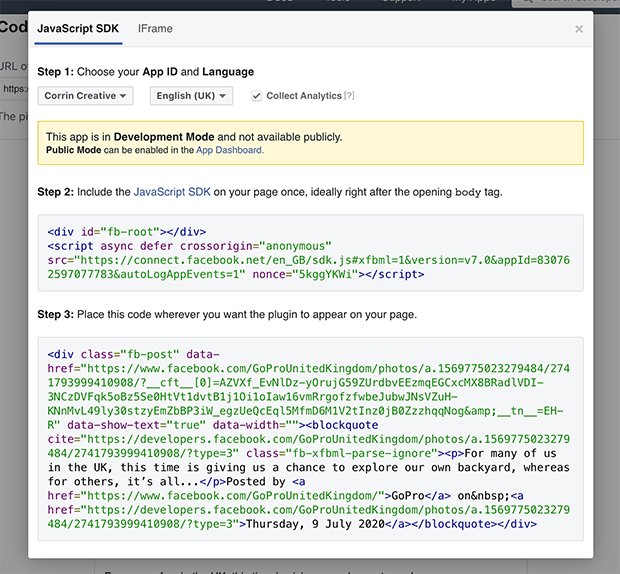
Task: Open the English (UK) language dropdown
Action: point(191,96)
